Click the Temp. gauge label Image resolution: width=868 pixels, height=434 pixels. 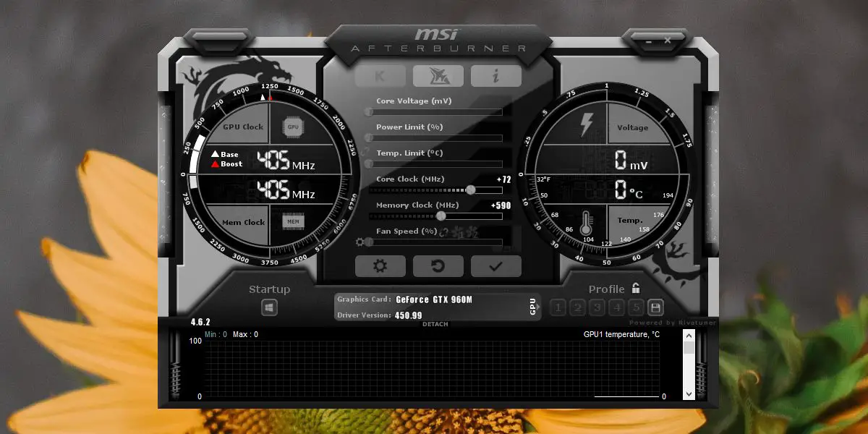630,221
